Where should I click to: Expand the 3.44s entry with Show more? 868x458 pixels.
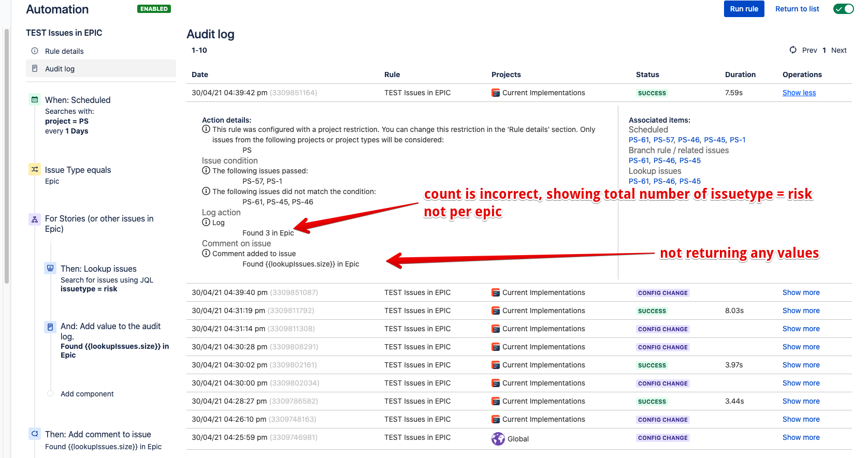click(x=801, y=401)
